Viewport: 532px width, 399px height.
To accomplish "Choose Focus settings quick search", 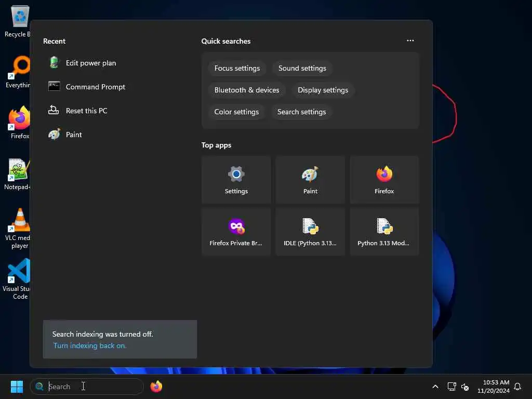I will [x=237, y=68].
